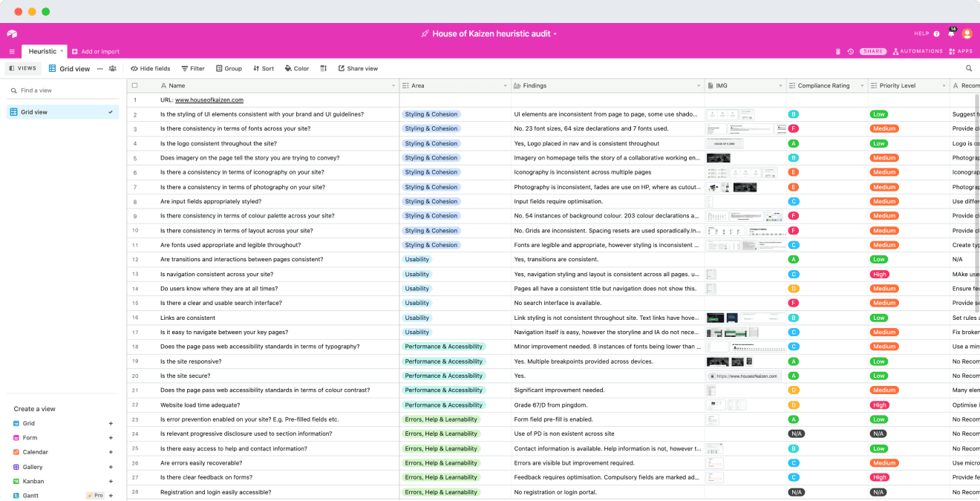This screenshot has width=980, height=501.
Task: Open Apps panel
Action: click(x=961, y=51)
